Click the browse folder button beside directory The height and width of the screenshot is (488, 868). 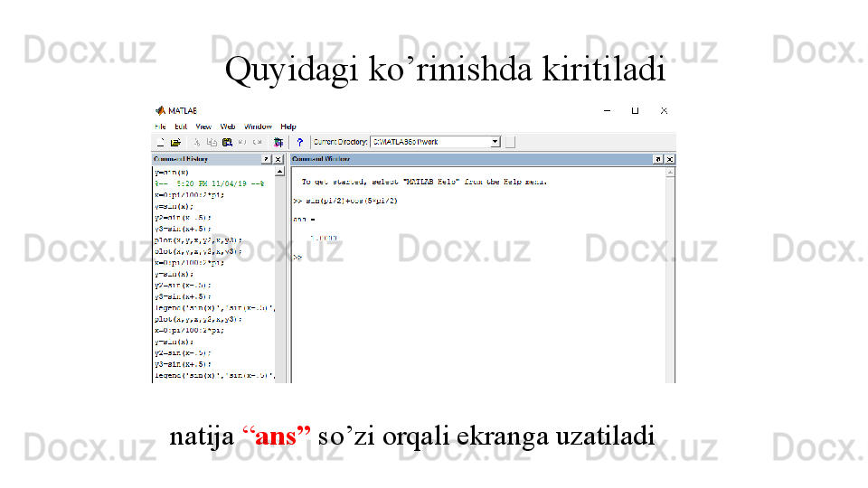(510, 142)
